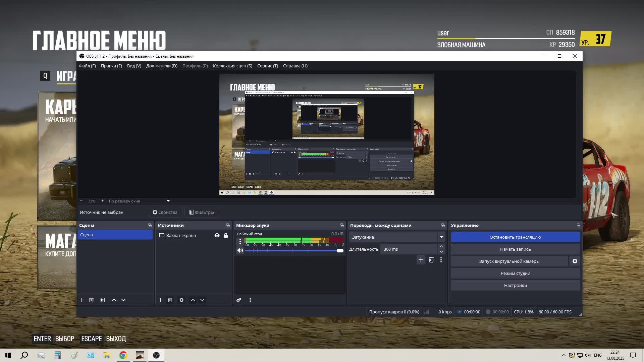The width and height of the screenshot is (644, 362).
Task: Open Рабочий стол audio options menu
Action: 240,241
